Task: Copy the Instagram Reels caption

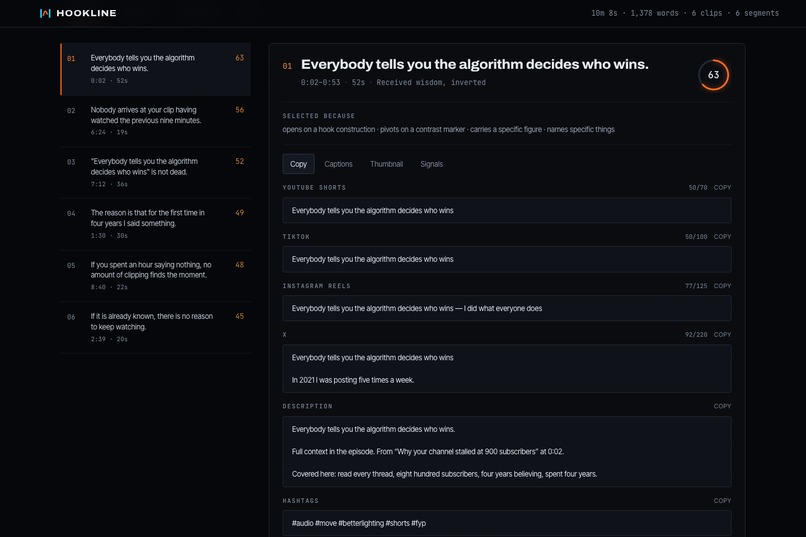Action: click(x=722, y=286)
